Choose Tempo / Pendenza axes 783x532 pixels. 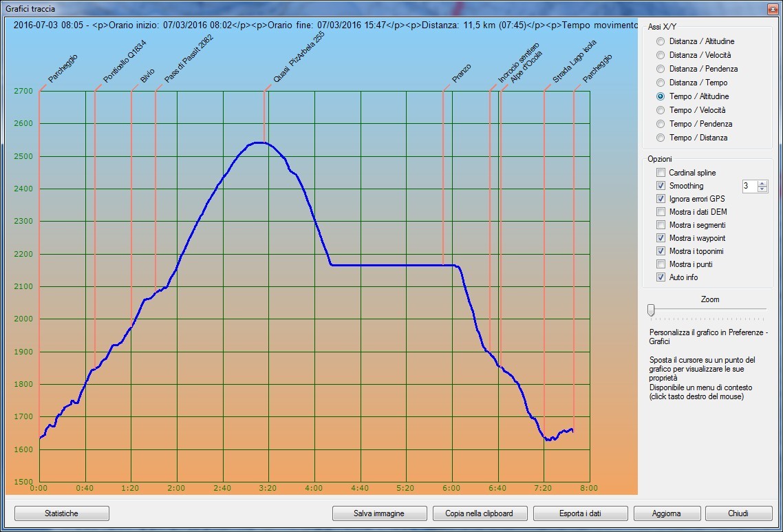click(x=661, y=124)
